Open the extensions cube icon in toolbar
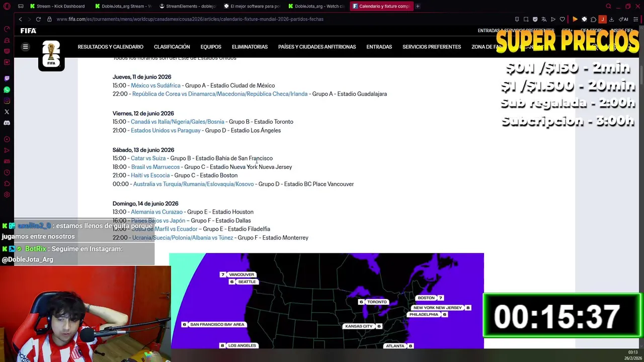Screen dimensions: 644x362 593,19
